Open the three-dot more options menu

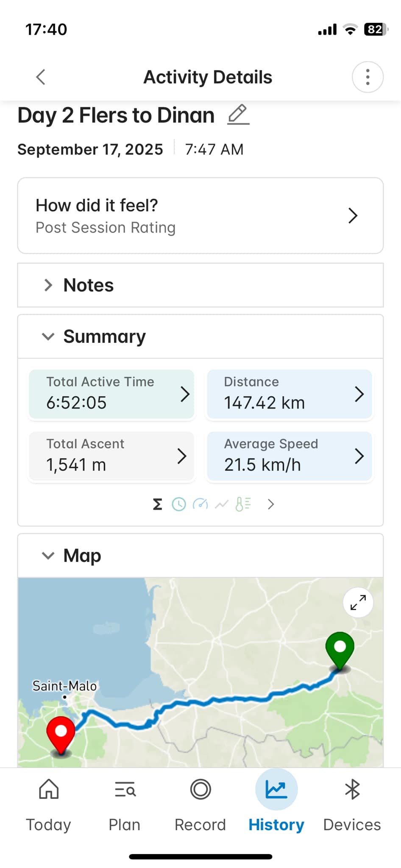pos(368,77)
